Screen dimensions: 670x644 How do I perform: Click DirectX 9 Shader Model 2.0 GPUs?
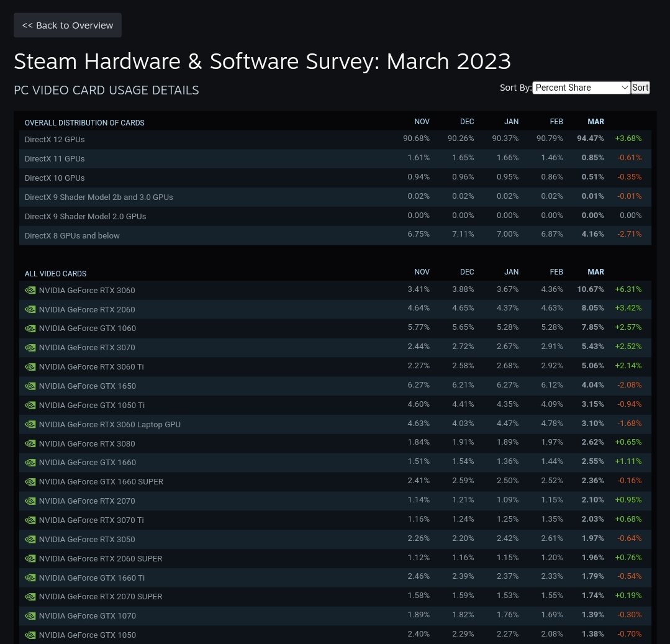[x=86, y=216]
